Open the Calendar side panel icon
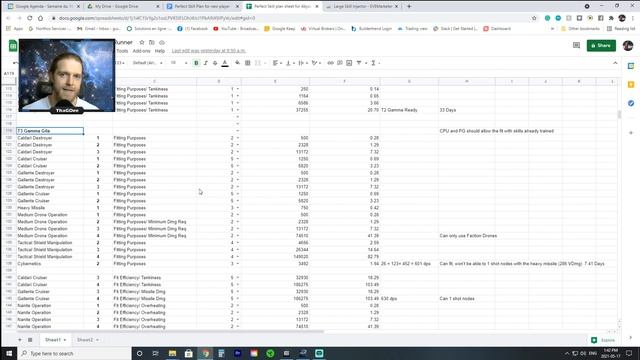 (631, 66)
